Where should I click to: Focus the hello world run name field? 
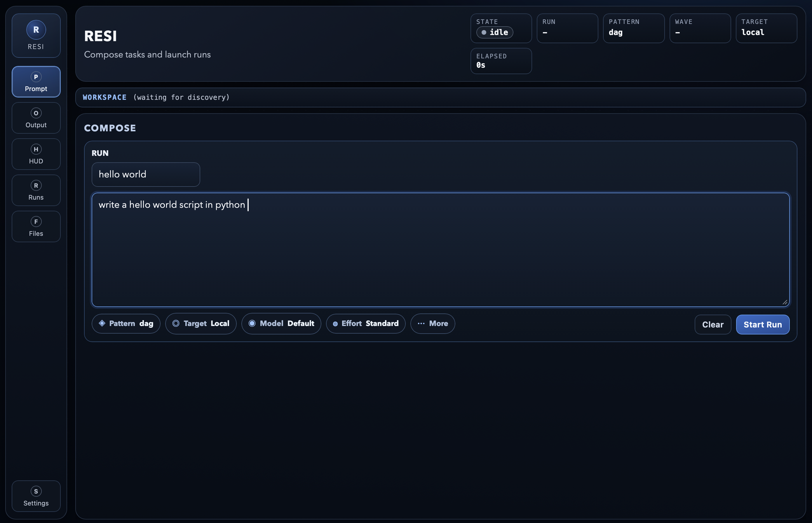tap(145, 174)
